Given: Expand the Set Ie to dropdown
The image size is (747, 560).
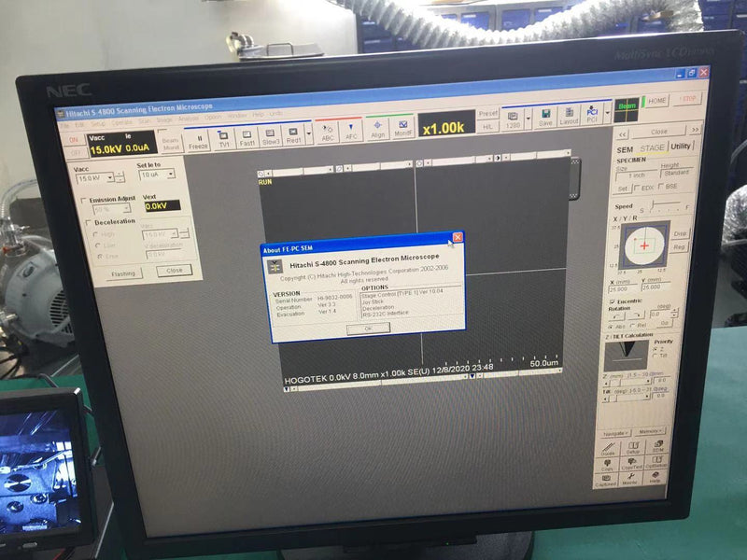Looking at the screenshot, I should point(172,174).
